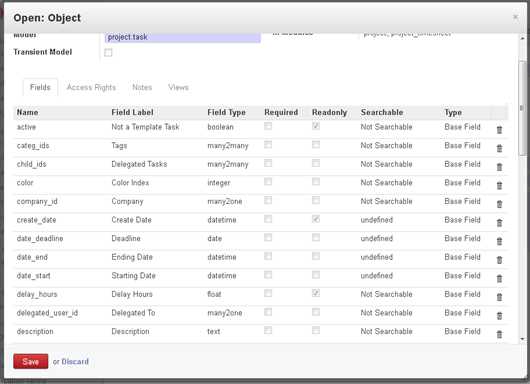Delete the delegated_user_id field row

499,316
